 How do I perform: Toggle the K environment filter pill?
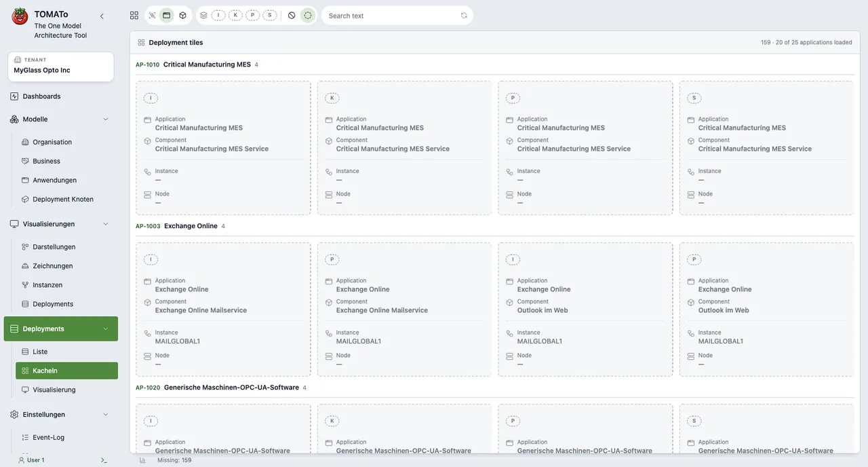pyautogui.click(x=236, y=16)
